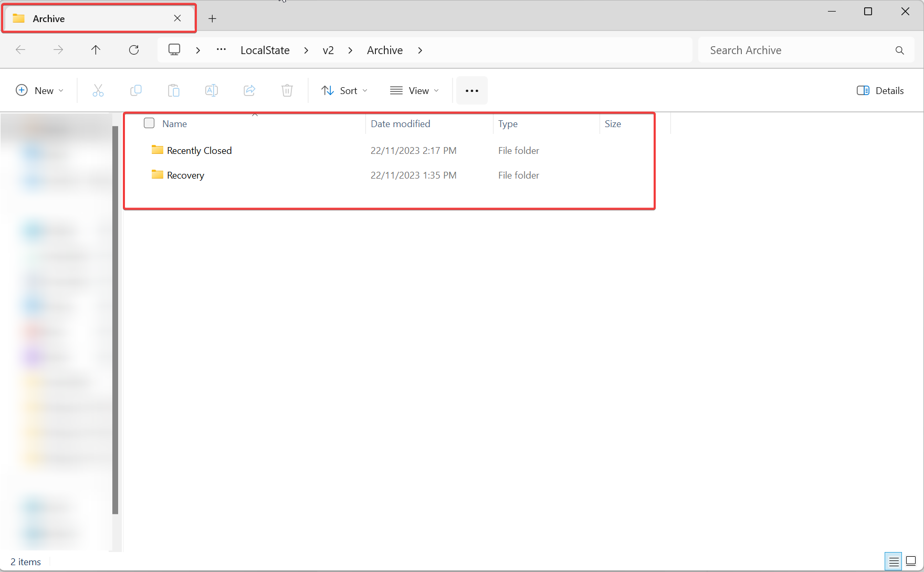
Task: Open the See more options menu
Action: pos(472,90)
